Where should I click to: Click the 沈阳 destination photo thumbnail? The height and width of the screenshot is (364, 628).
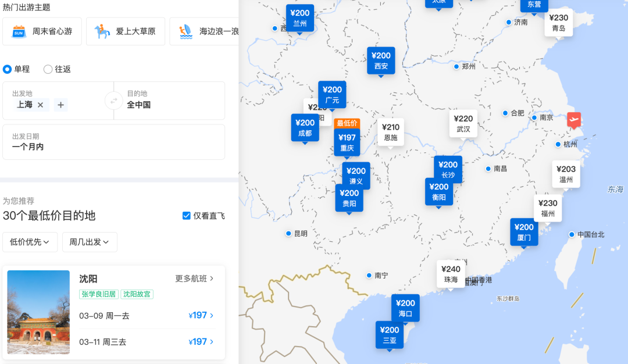(x=38, y=312)
